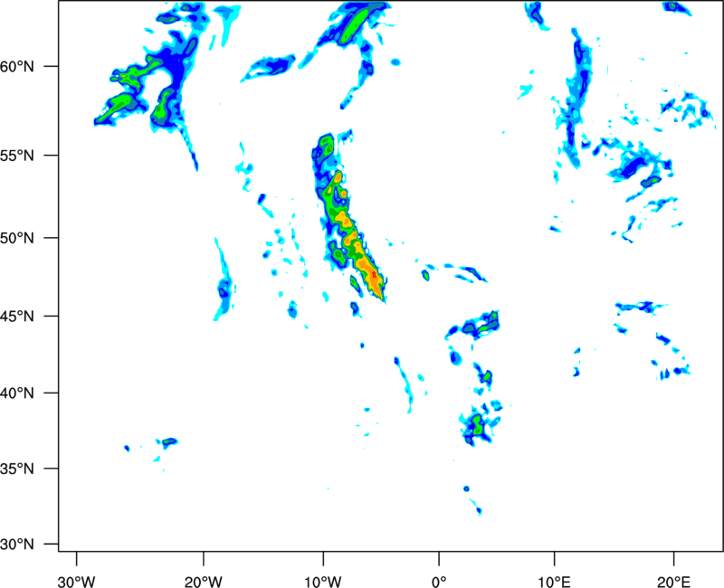Viewport: 724px width, 588px height.
Task: Click the 20°E longitude label
Action: [673, 582]
